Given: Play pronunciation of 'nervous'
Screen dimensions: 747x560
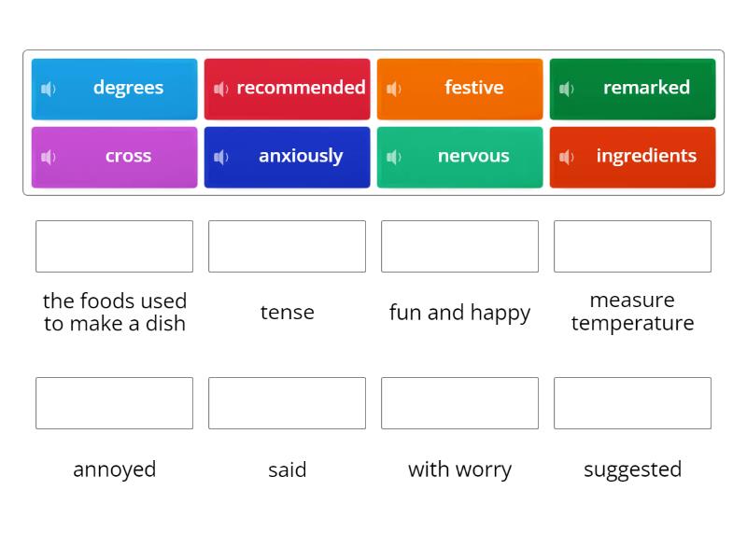Looking at the screenshot, I should 393,157.
